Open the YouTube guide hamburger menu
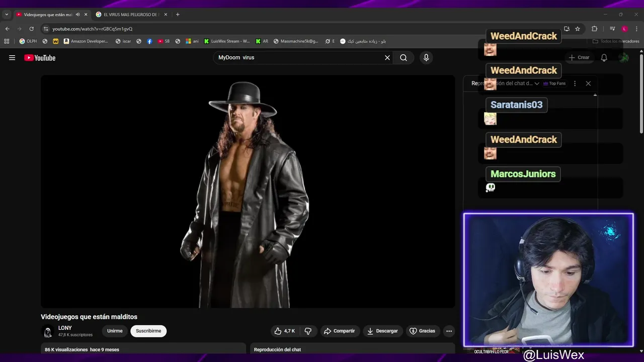 [x=12, y=58]
